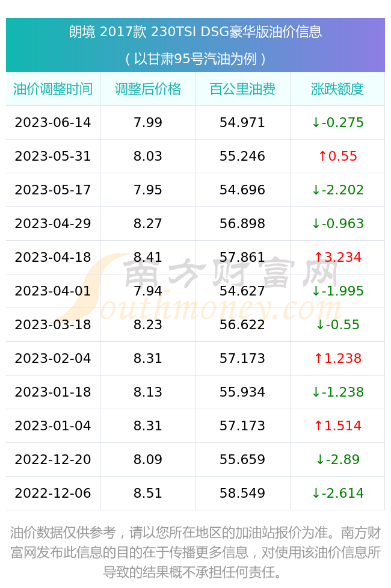Viewport: 391px width, 588px height.
Task: Click the date cell '2023-06-14'
Action: (53, 123)
